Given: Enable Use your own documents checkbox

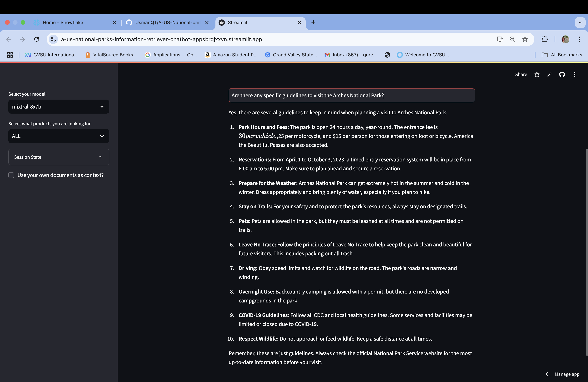Looking at the screenshot, I should [11, 175].
